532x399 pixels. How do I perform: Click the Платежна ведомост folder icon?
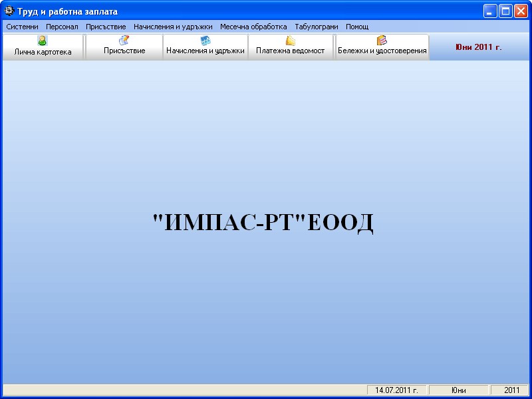click(291, 41)
